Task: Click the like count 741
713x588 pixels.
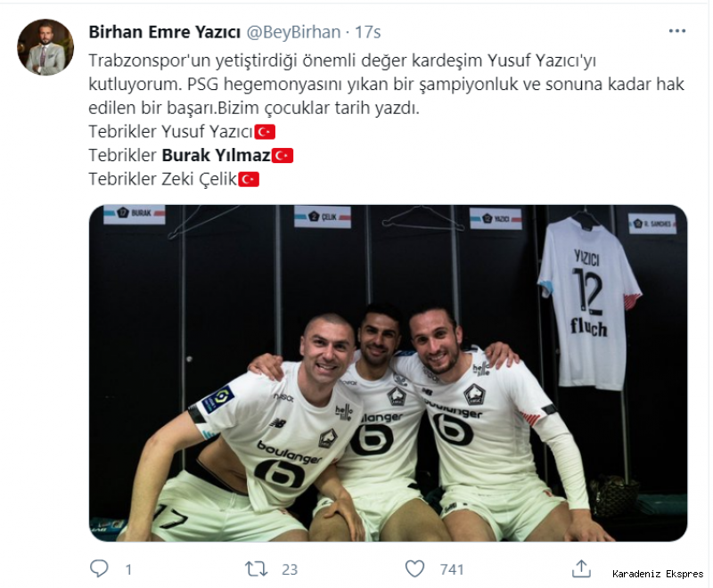Action: [452, 569]
